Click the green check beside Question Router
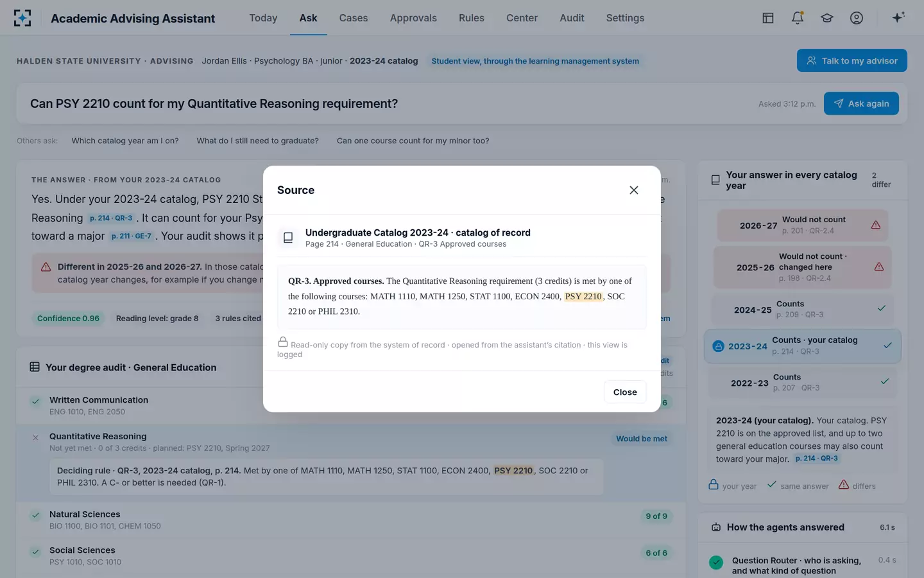 point(716,563)
